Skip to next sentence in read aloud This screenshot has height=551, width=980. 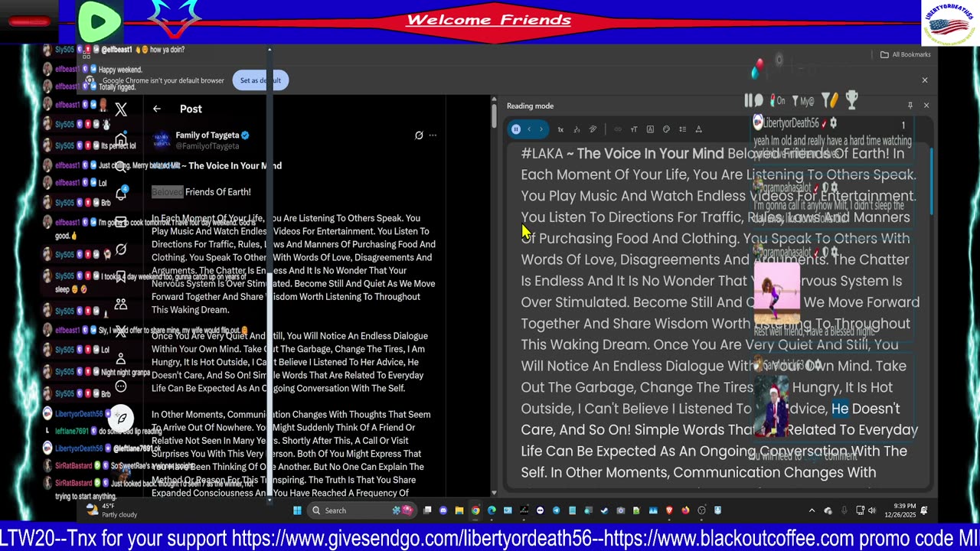pos(541,129)
